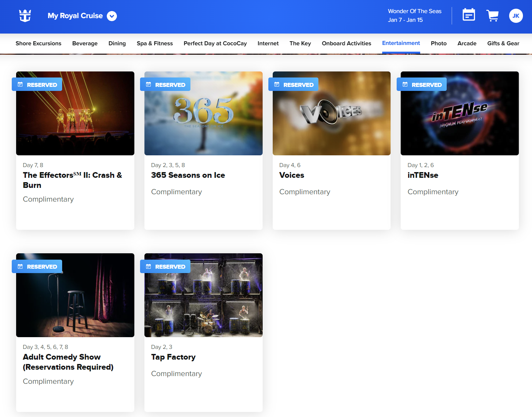532x417 pixels.
Task: Click Reserved badge on The Effectors card
Action: [x=37, y=84]
